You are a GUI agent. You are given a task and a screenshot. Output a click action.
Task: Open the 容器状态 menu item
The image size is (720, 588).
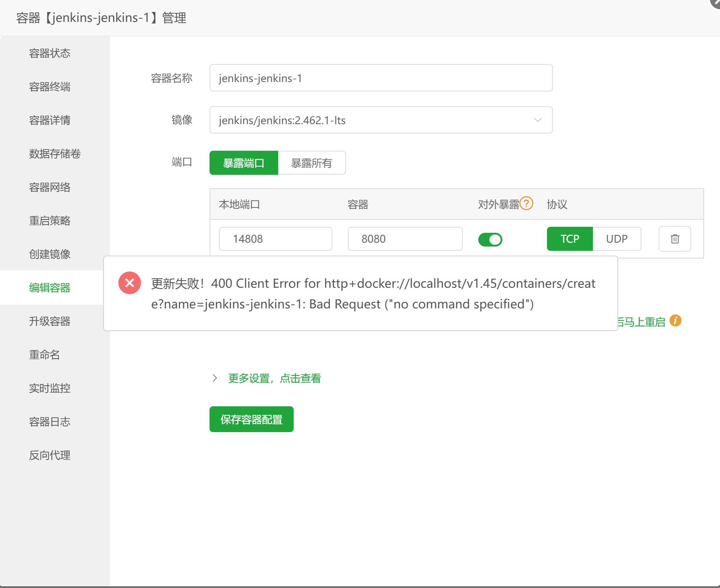point(50,53)
